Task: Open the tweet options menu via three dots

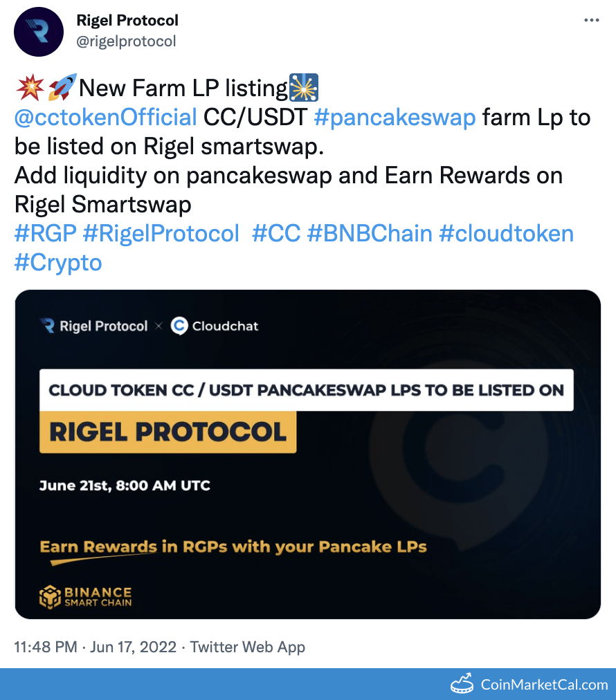Action: (x=592, y=21)
